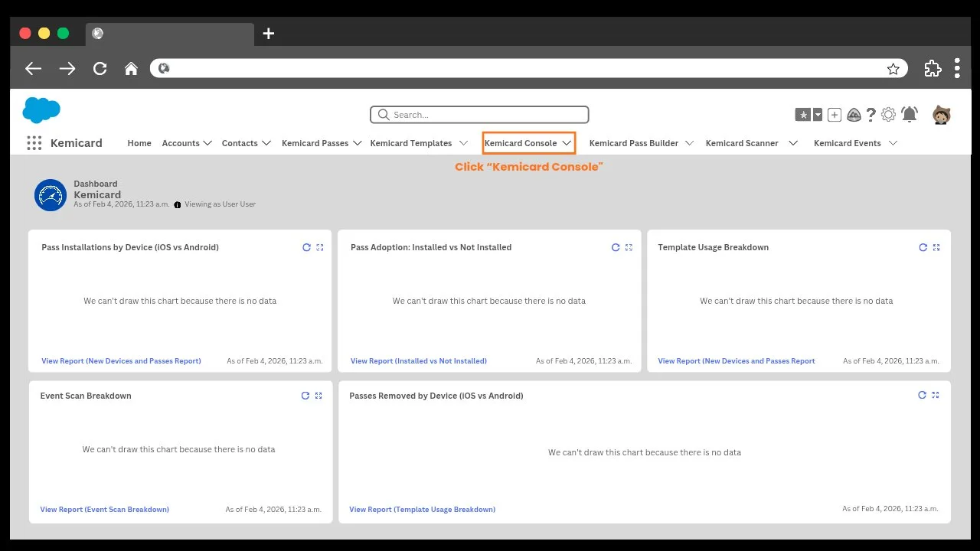This screenshot has width=980, height=551.
Task: Click the Kemicard Console tab
Action: point(521,143)
